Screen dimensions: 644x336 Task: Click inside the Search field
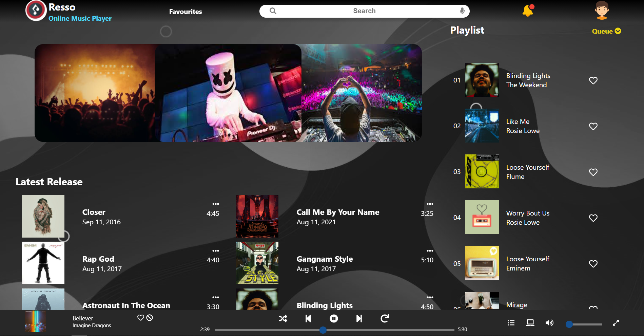tap(364, 11)
